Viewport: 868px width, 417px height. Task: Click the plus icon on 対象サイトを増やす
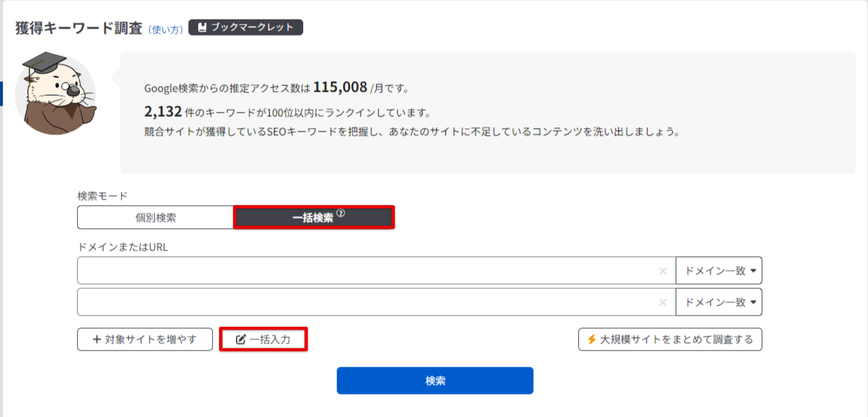point(97,340)
